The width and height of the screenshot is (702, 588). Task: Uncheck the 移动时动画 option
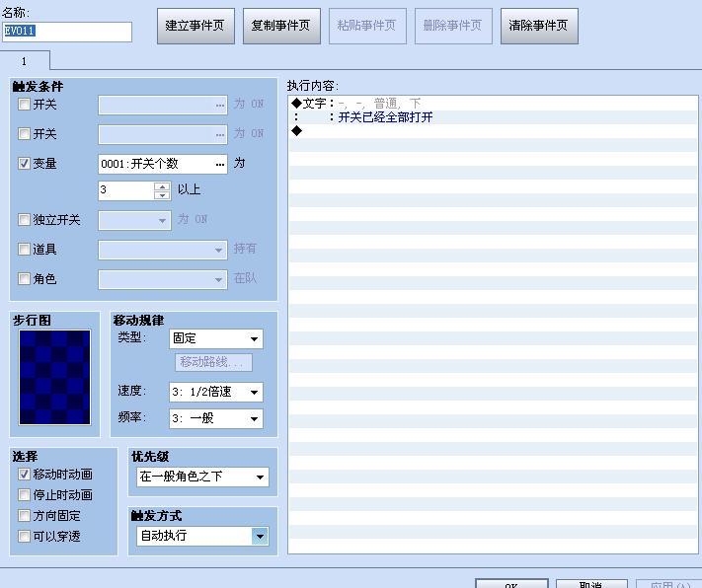[24, 474]
